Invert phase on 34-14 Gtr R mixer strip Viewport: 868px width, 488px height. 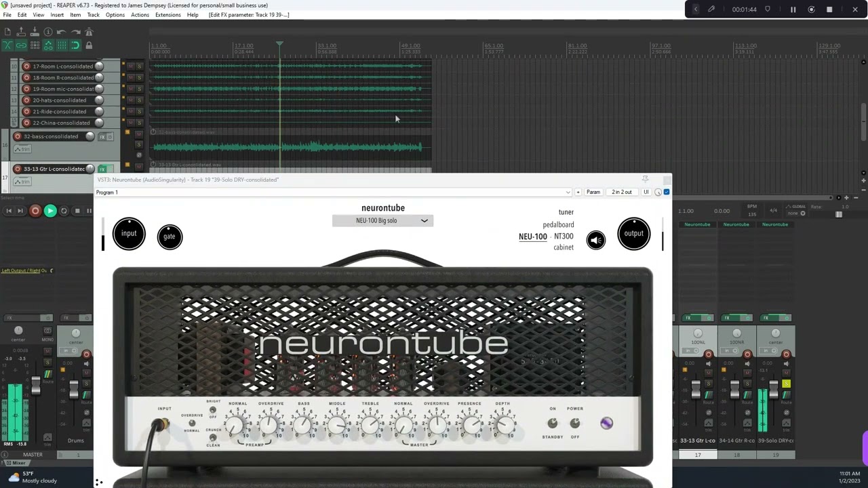(x=747, y=413)
